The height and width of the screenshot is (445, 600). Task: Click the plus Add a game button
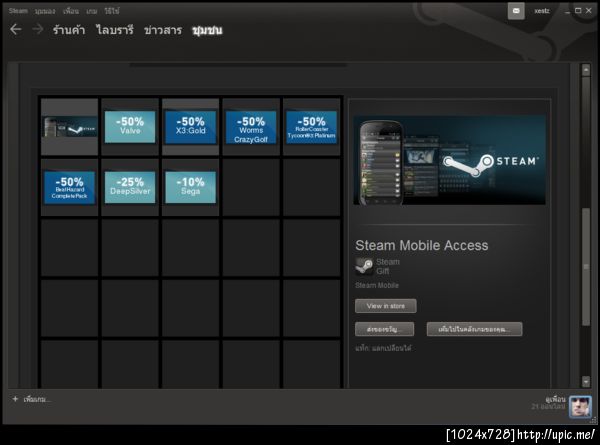(x=31, y=399)
